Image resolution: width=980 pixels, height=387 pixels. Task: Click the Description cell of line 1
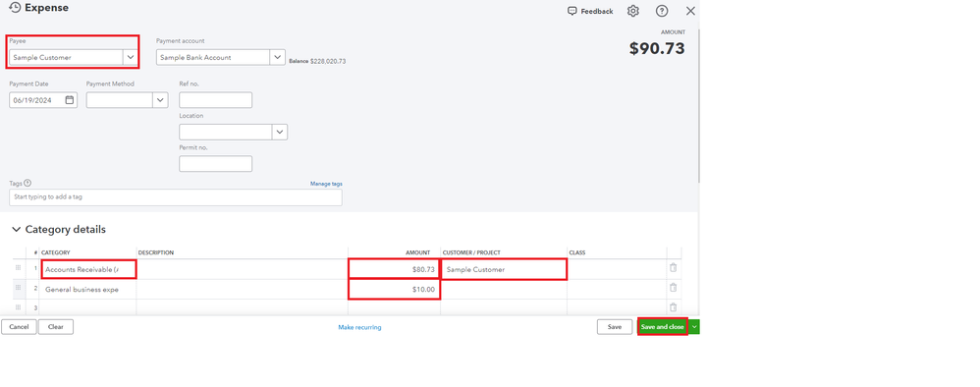point(242,269)
